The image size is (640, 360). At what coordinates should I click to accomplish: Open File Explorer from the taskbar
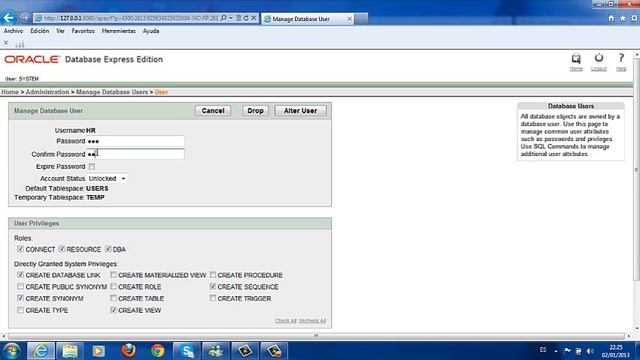[x=70, y=351]
